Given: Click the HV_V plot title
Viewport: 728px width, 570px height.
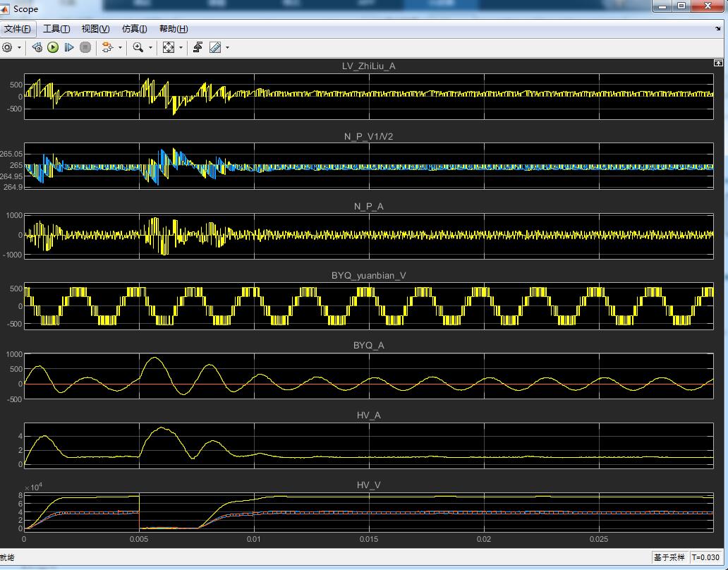Looking at the screenshot, I should (x=369, y=485).
